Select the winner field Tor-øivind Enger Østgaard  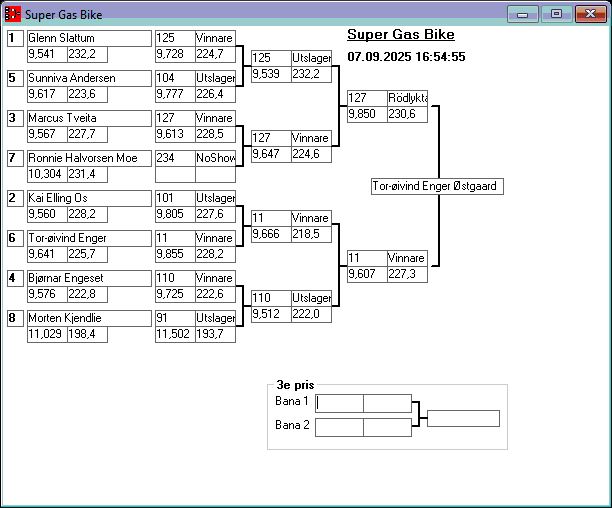[435, 186]
